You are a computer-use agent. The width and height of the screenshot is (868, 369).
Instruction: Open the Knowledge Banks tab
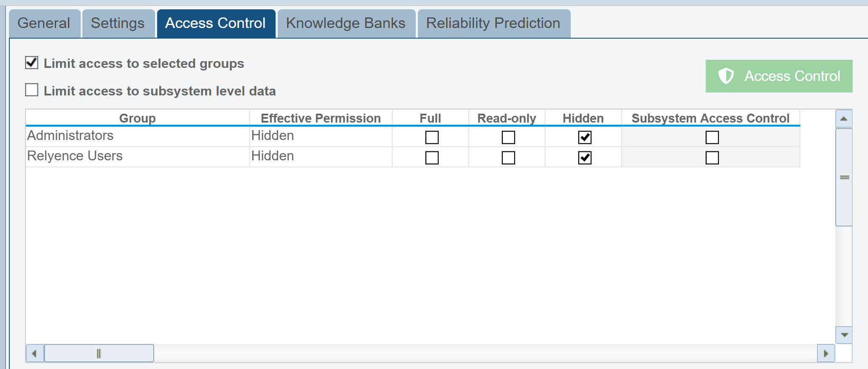[x=346, y=23]
